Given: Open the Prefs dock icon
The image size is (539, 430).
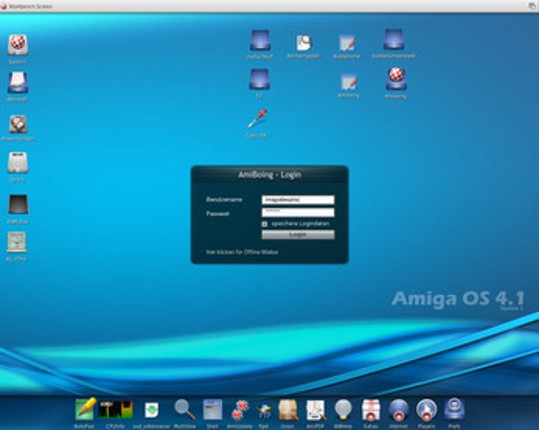Looking at the screenshot, I should [x=454, y=409].
